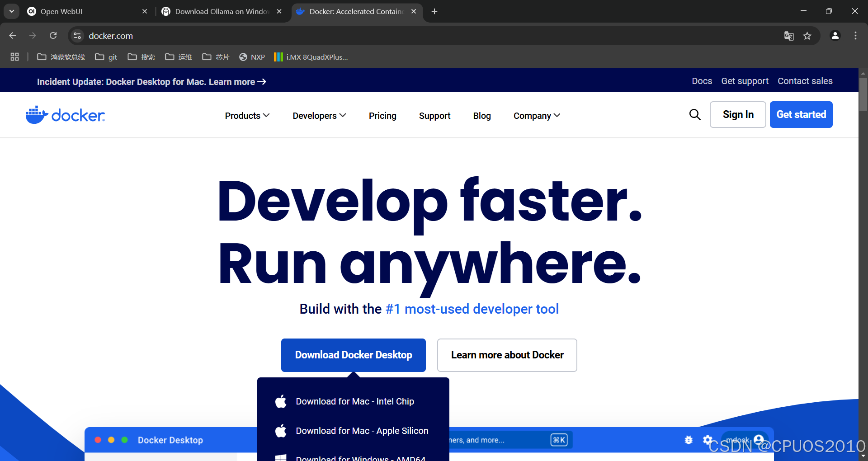Close the Open WebUI tab
Screen dimensions: 868x461
click(x=145, y=11)
